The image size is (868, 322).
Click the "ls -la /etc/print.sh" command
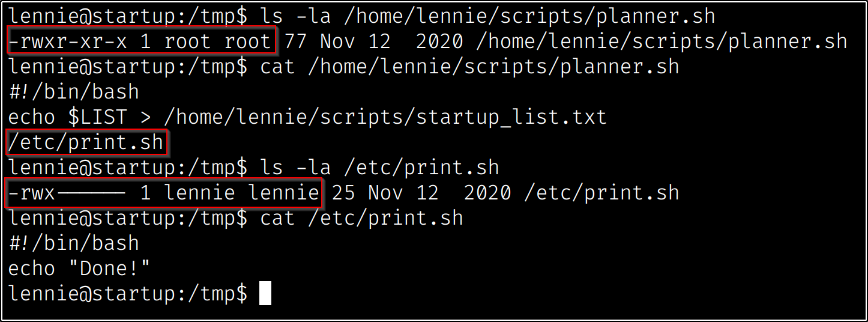point(379,168)
